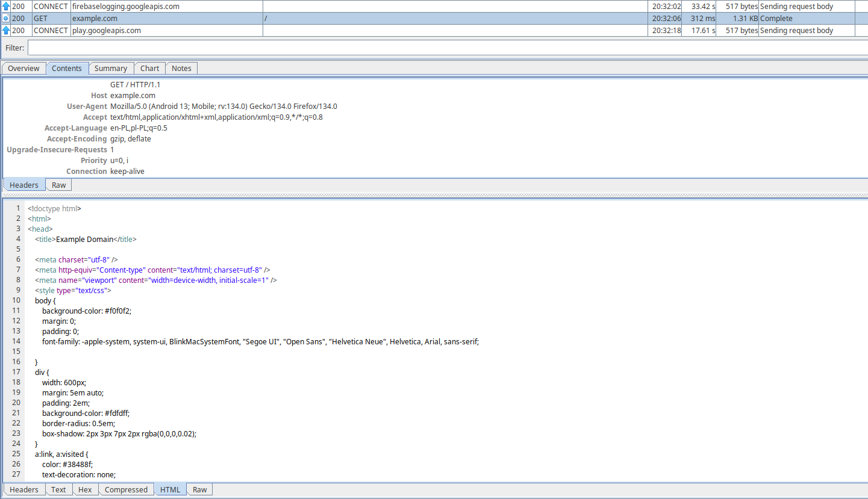Click the Accept header value text/html
Image resolution: width=868 pixels, height=499 pixels.
[x=216, y=117]
